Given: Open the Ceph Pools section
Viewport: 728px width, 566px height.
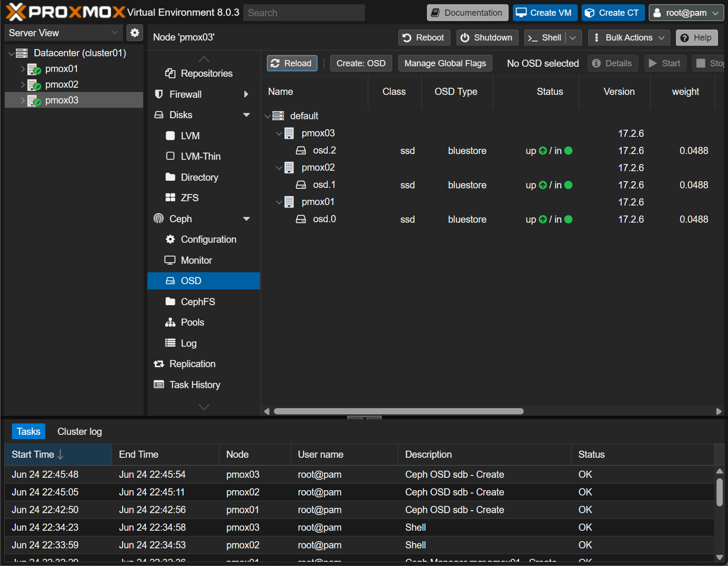Looking at the screenshot, I should 192,322.
